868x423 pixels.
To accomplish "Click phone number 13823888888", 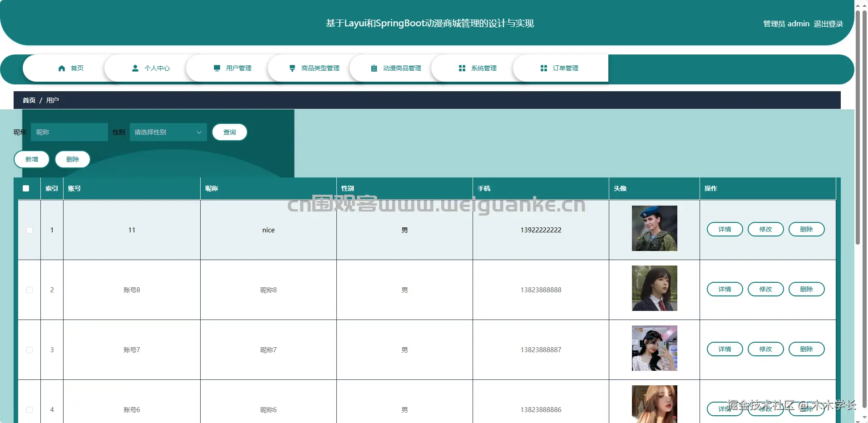I will pos(541,290).
